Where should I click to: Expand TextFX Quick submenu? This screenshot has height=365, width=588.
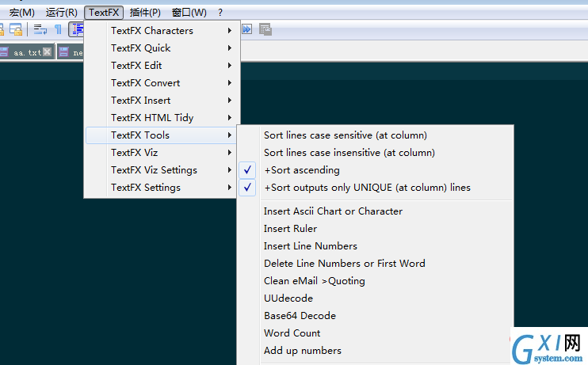[x=161, y=48]
